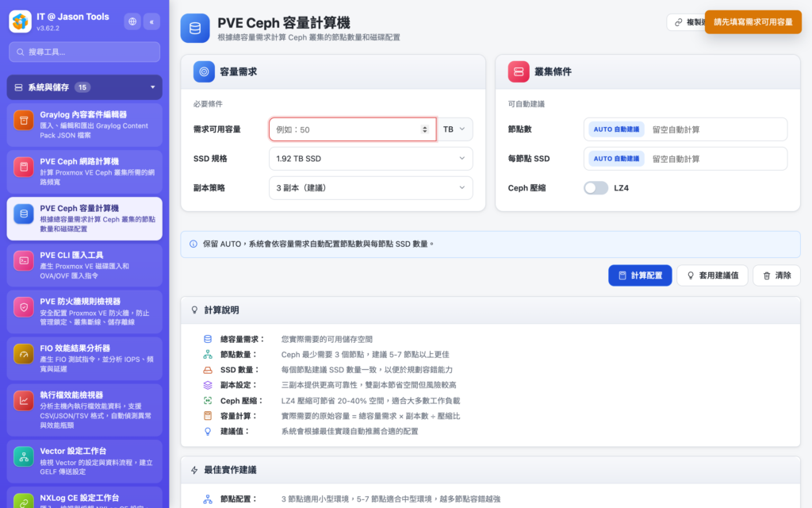The width and height of the screenshot is (812, 508).
Task: Click the node network icon beside 節點數量
Action: [x=208, y=355]
